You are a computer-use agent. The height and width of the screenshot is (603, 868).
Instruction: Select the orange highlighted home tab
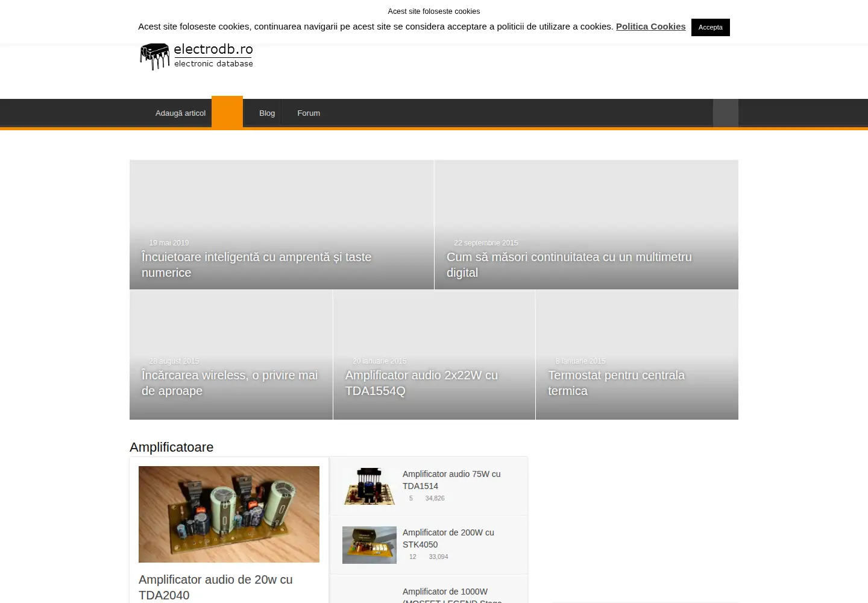coord(227,112)
